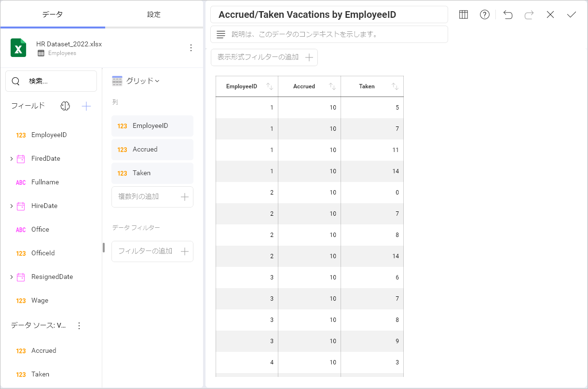Click the field list scrollbar handle
This screenshot has height=389, width=588.
coord(104,248)
